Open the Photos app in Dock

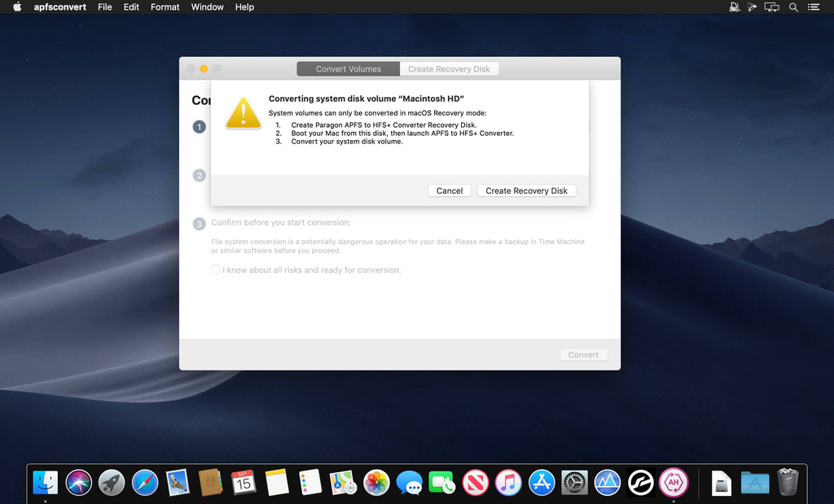click(376, 483)
